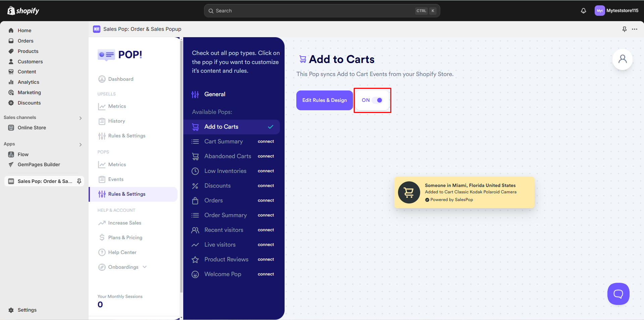Turn off the Add to Carts toggle
This screenshot has height=320, width=644.
(x=377, y=100)
